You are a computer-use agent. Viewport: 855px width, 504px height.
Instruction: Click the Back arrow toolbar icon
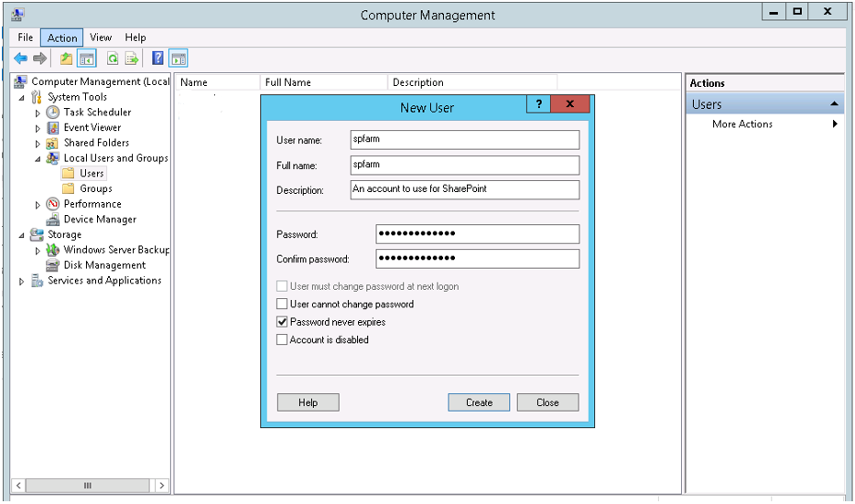point(21,59)
